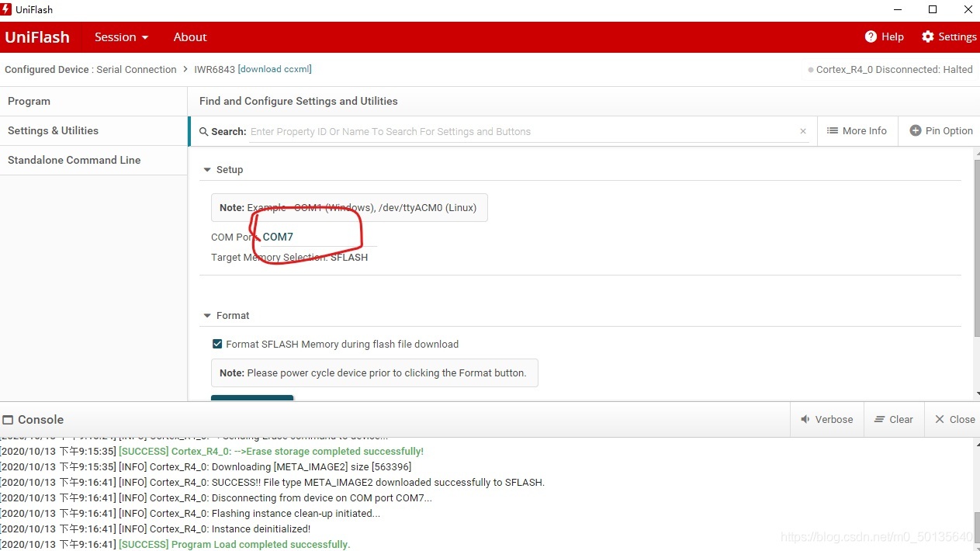The image size is (980, 551).
Task: Maximize the UniFlash window
Action: click(933, 9)
